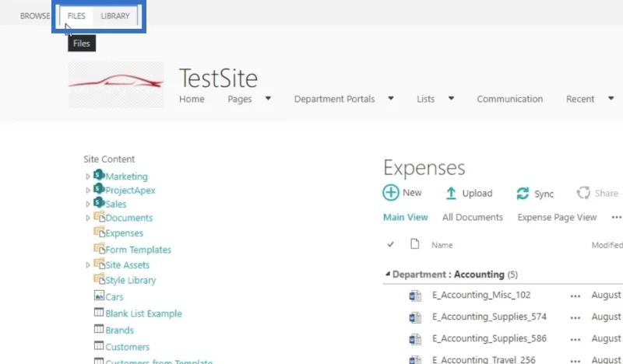
Task: Open the Cars library link
Action: (x=114, y=297)
